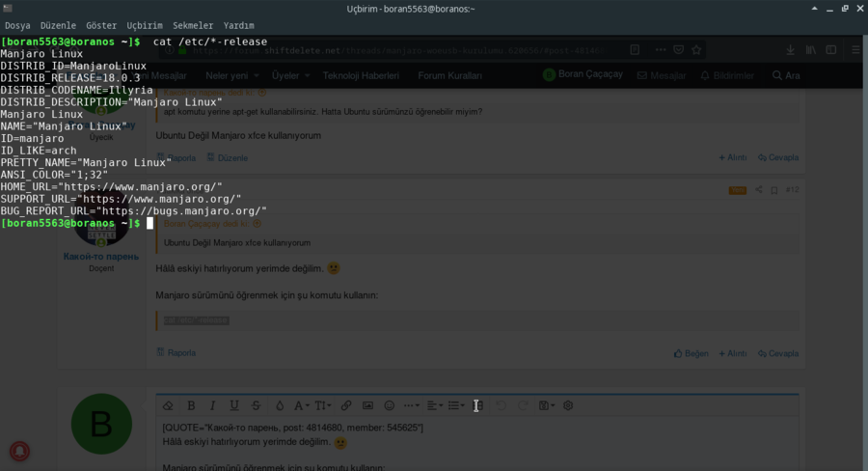Expand the Üyeler forum dropdown
Viewport: 868px width, 471px height.
click(x=290, y=75)
